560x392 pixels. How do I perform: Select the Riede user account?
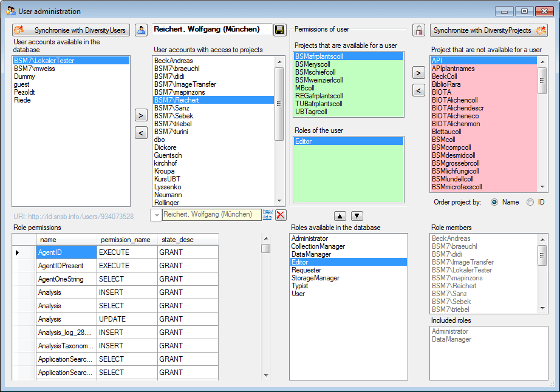coord(70,100)
